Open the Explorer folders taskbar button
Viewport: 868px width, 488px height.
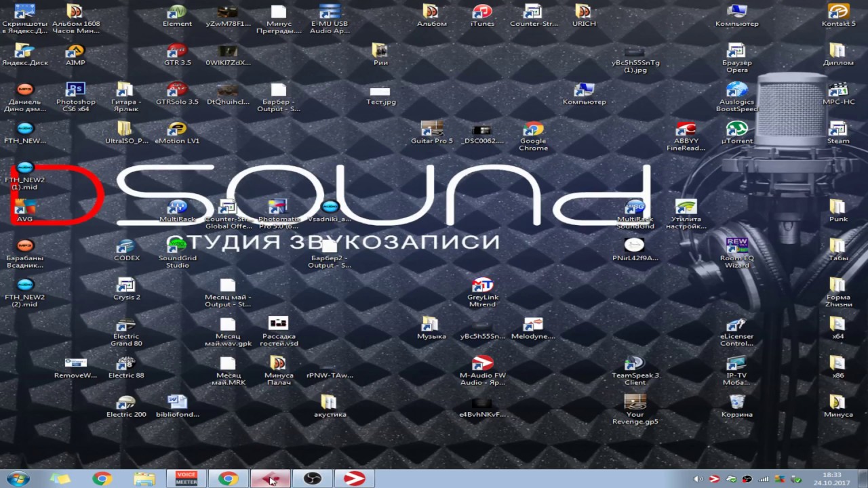144,479
